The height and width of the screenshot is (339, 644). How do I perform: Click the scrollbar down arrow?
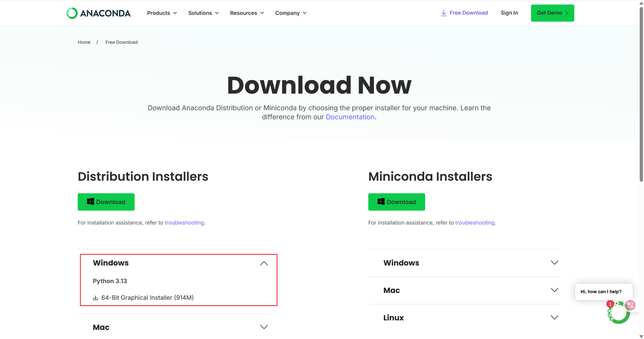(x=641, y=336)
